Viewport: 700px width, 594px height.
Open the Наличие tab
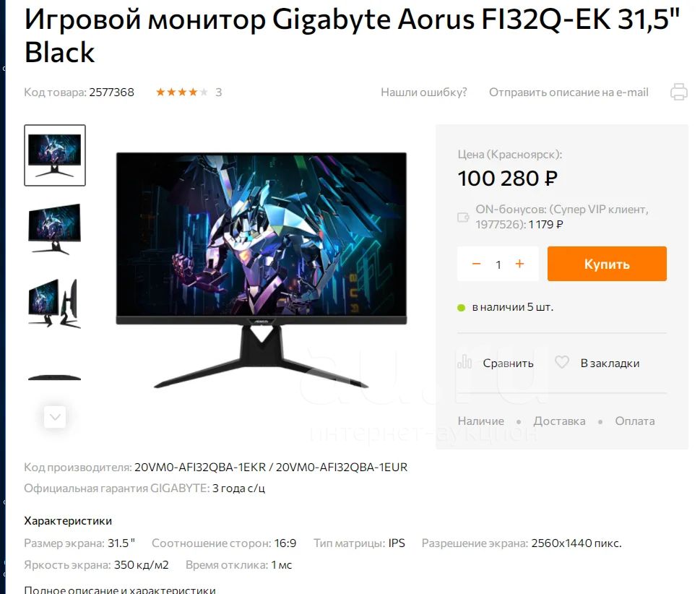coord(481,421)
